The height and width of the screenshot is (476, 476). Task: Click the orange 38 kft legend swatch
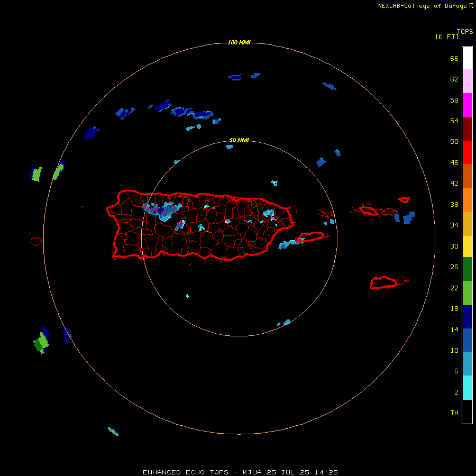click(467, 200)
